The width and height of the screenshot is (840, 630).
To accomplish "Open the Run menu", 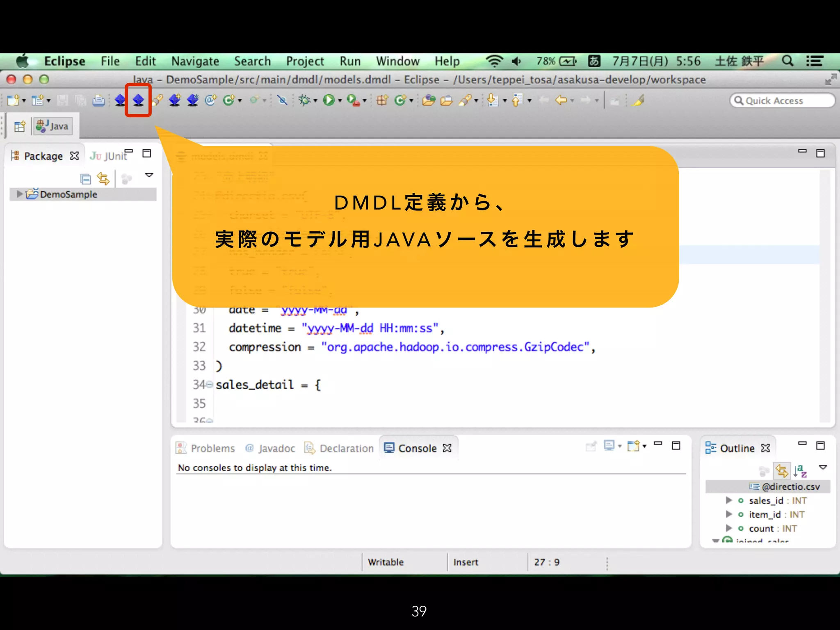I will click(350, 61).
